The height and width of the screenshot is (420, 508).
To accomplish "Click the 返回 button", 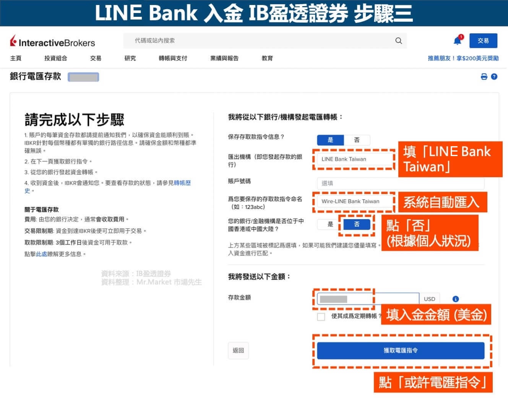I will [x=238, y=350].
